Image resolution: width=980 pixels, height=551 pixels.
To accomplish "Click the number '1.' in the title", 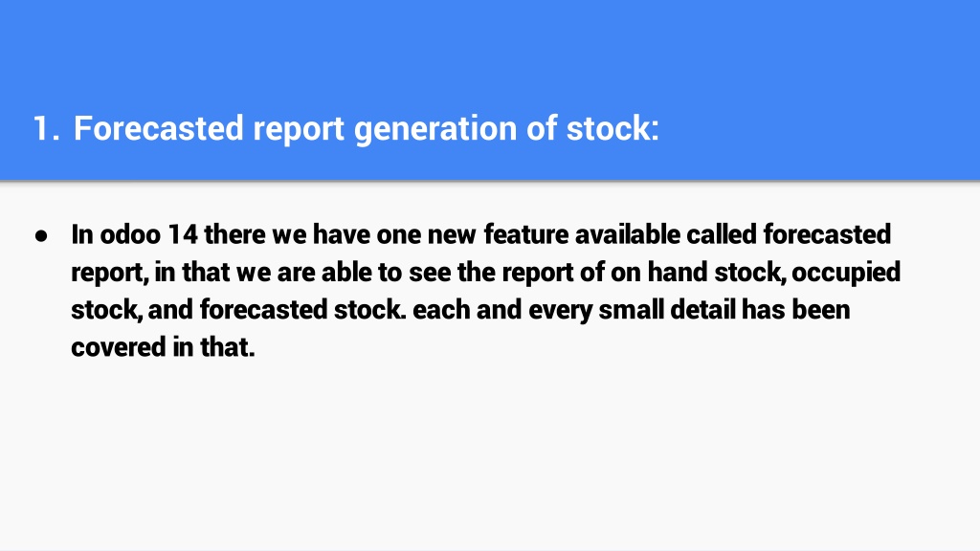I will [46, 129].
